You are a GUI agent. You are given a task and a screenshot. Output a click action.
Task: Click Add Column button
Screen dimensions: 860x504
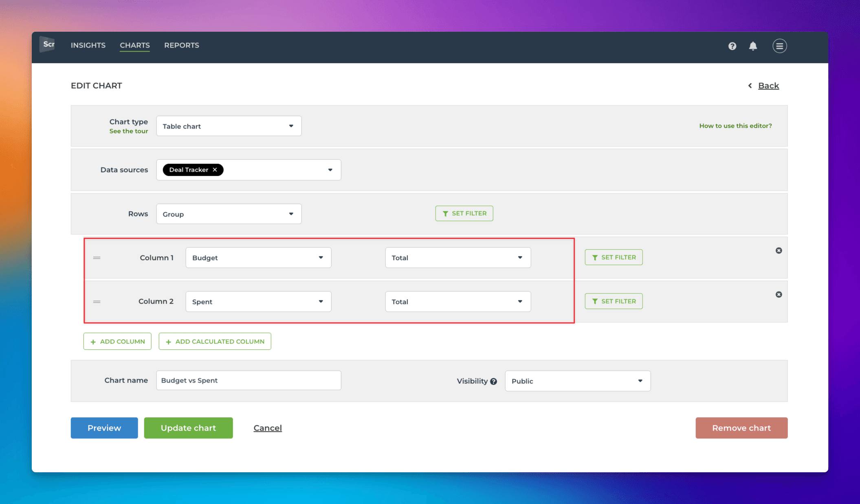click(117, 342)
